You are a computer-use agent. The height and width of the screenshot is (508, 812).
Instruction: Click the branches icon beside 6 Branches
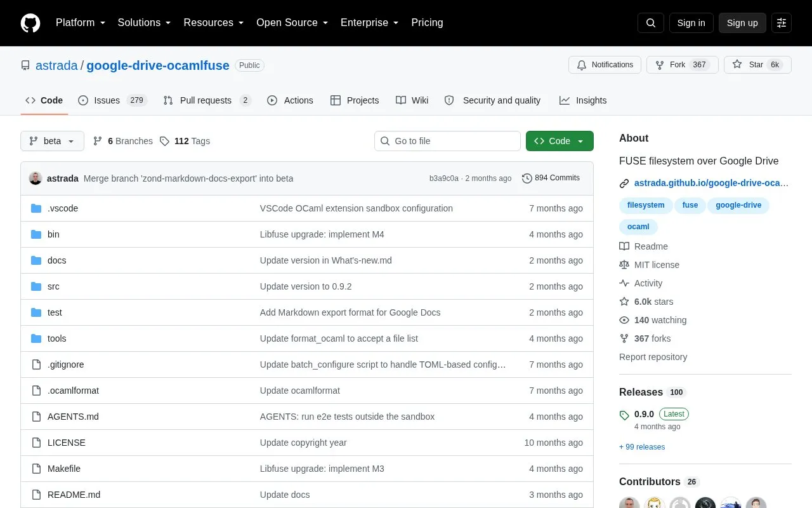tap(98, 141)
